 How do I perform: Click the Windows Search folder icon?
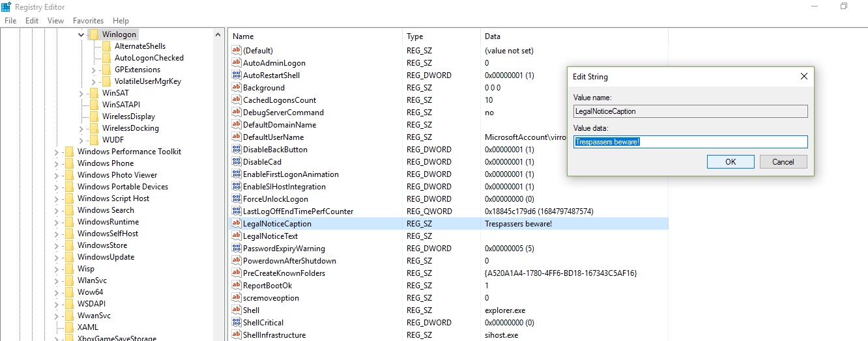point(69,210)
